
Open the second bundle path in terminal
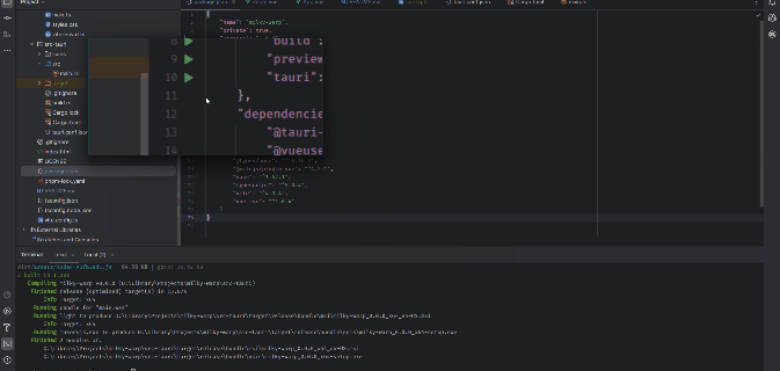[x=203, y=356]
